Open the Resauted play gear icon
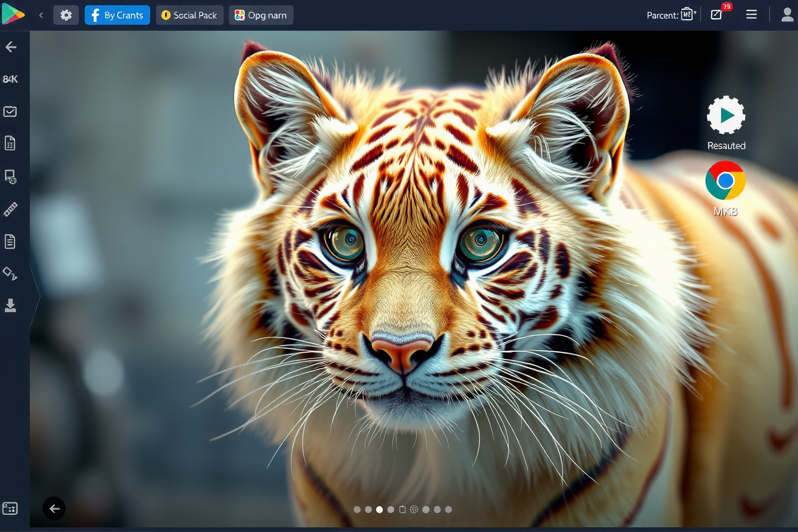This screenshot has width=798, height=532. (x=726, y=115)
